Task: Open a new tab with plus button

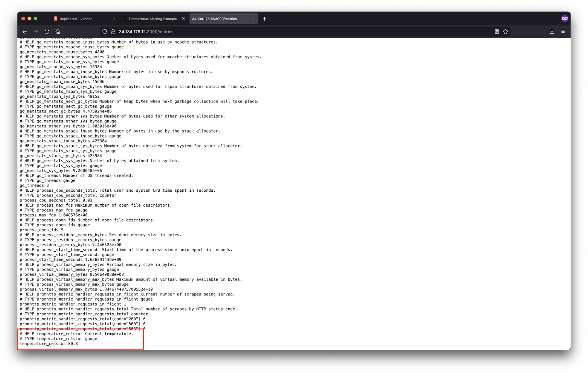Action: 264,19
